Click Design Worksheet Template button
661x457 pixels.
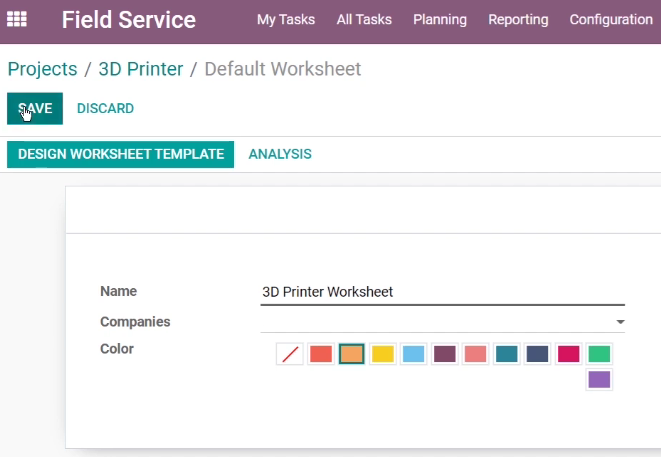121,154
